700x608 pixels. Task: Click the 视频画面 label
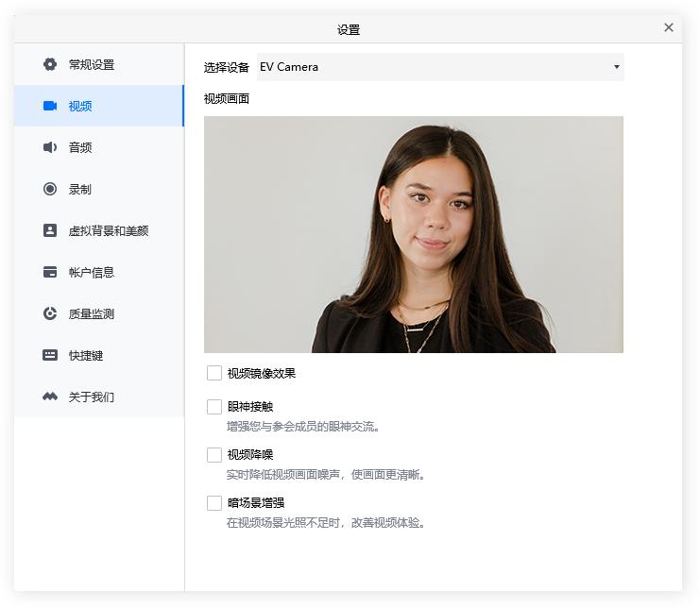click(227, 98)
